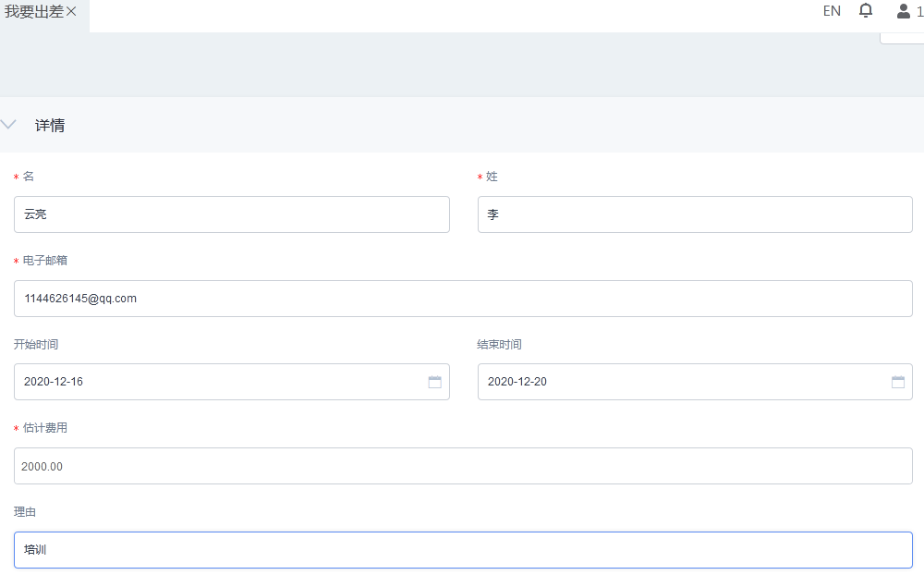The width and height of the screenshot is (924, 575).
Task: Open calendar picker for 结束时间
Action: pos(897,382)
